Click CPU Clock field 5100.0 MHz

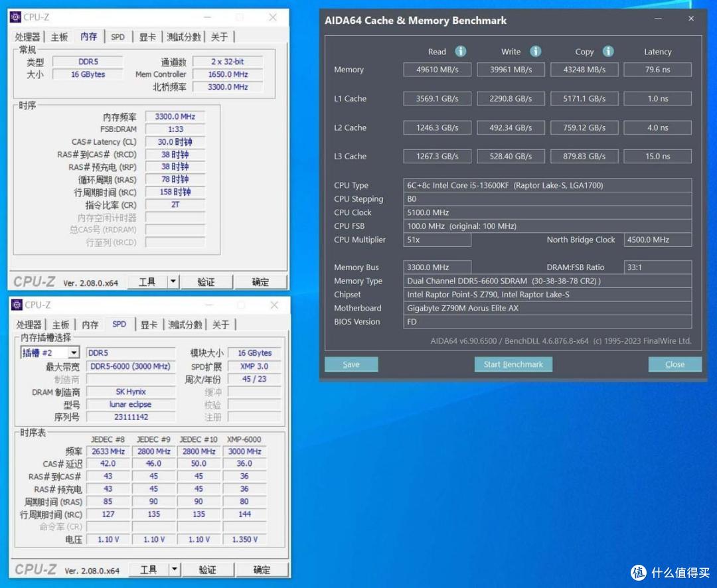[547, 212]
